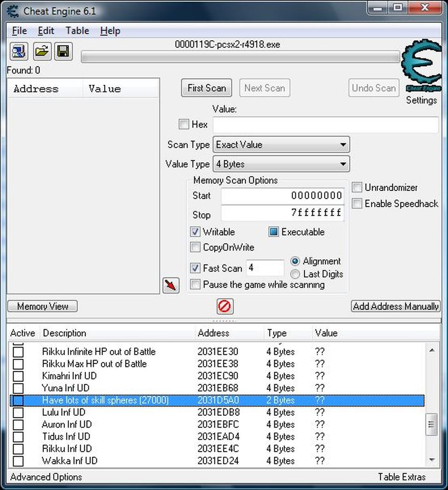Toggle the Writable checkbox
The width and height of the screenshot is (448, 490).
(x=195, y=232)
